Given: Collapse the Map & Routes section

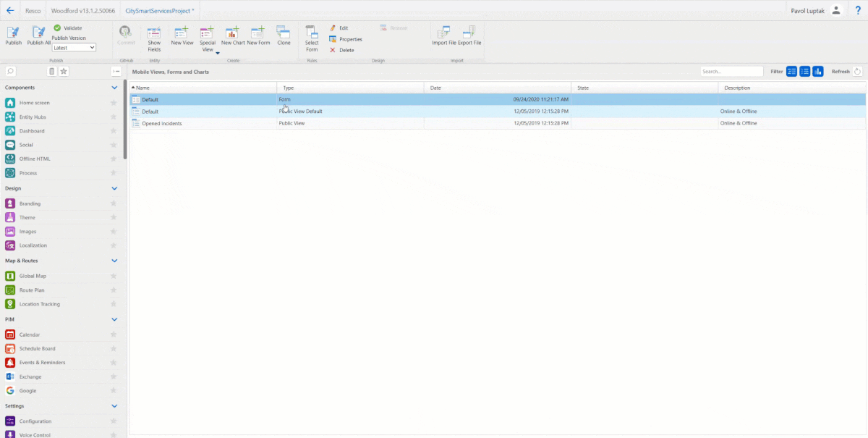Looking at the screenshot, I should [x=114, y=261].
